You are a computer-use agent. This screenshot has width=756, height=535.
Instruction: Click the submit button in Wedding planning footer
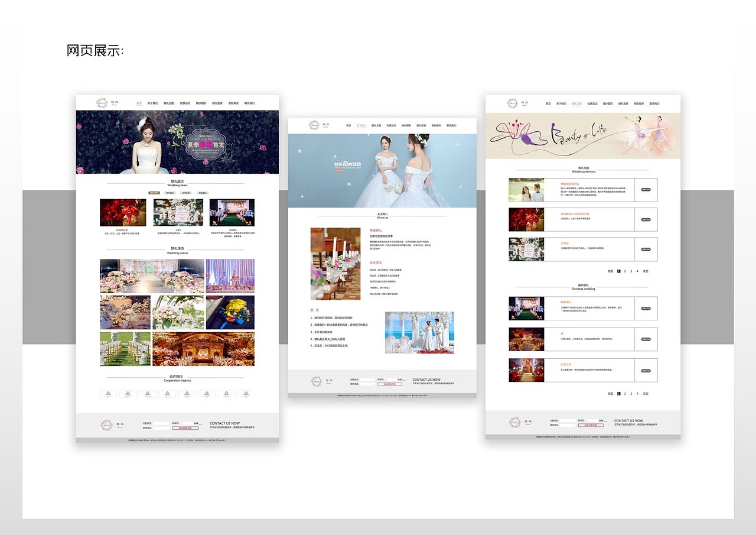591,425
